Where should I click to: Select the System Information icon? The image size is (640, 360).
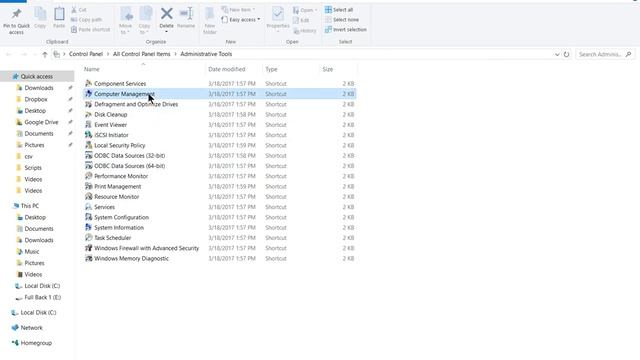click(89, 227)
